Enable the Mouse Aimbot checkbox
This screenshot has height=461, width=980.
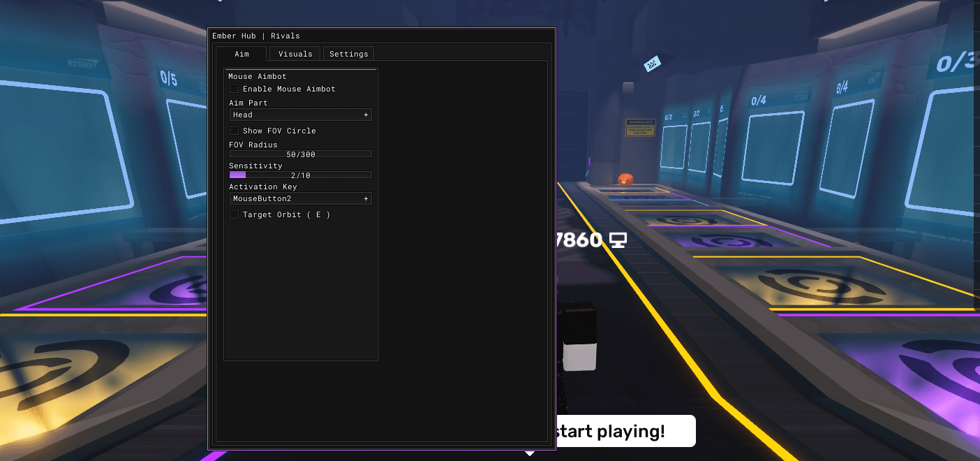(235, 89)
